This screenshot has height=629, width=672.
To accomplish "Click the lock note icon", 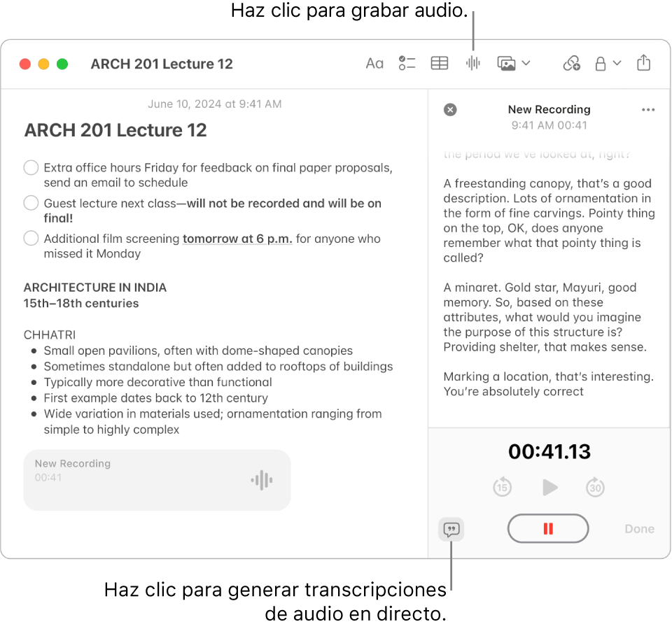I will click(x=601, y=64).
